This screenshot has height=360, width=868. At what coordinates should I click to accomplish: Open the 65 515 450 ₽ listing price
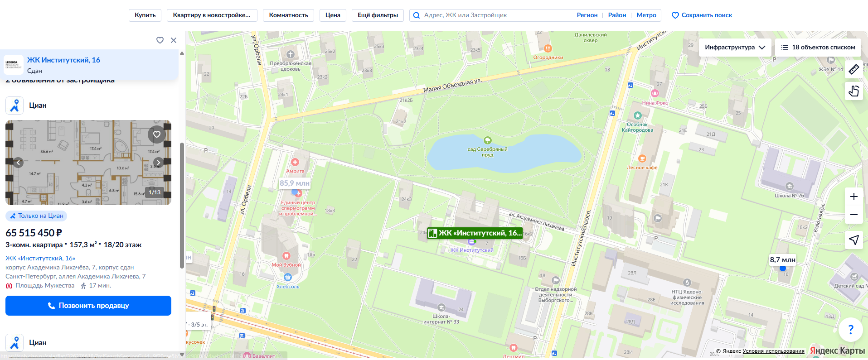(x=34, y=233)
